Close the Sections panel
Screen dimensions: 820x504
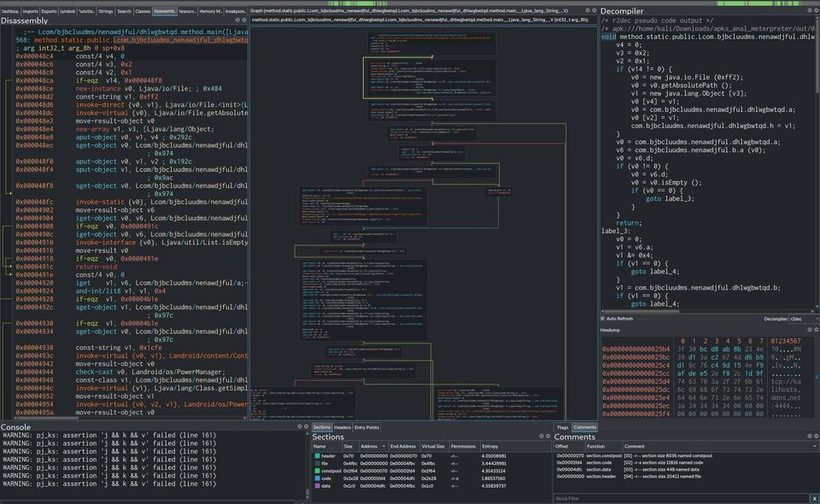(548, 436)
